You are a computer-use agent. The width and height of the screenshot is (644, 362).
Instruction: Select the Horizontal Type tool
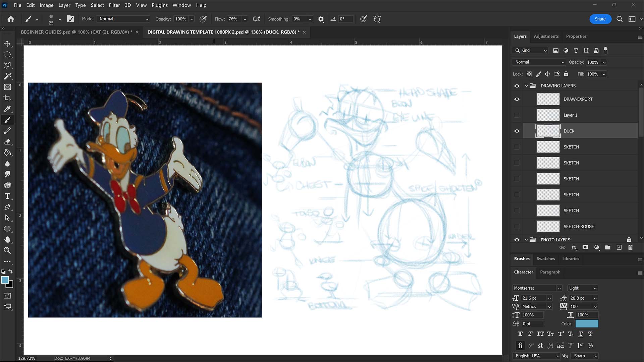(7, 196)
